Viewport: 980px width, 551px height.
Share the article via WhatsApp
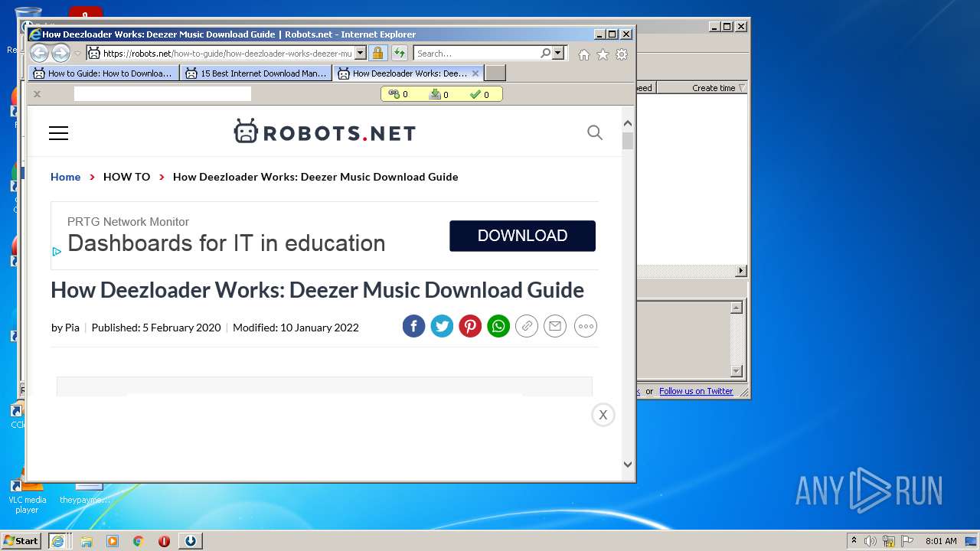[498, 326]
